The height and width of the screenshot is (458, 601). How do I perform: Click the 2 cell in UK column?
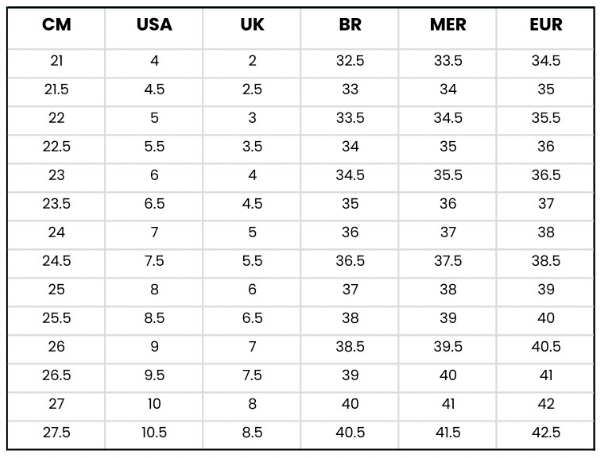pyautogui.click(x=252, y=61)
